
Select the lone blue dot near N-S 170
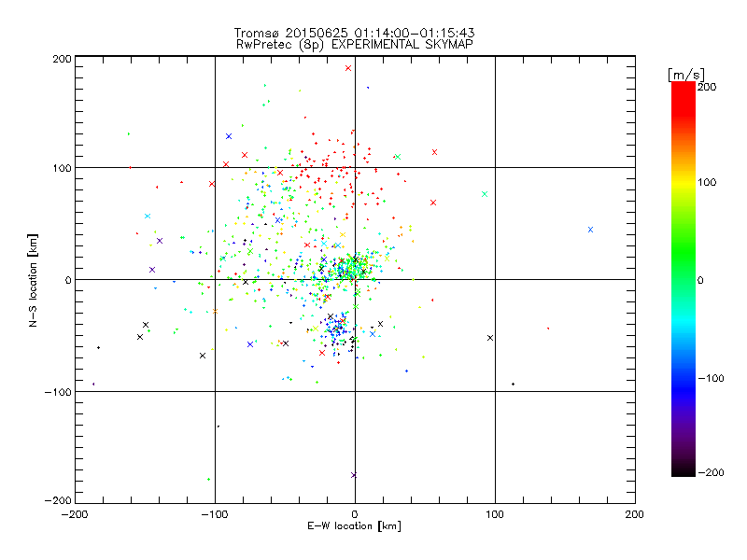(x=368, y=88)
